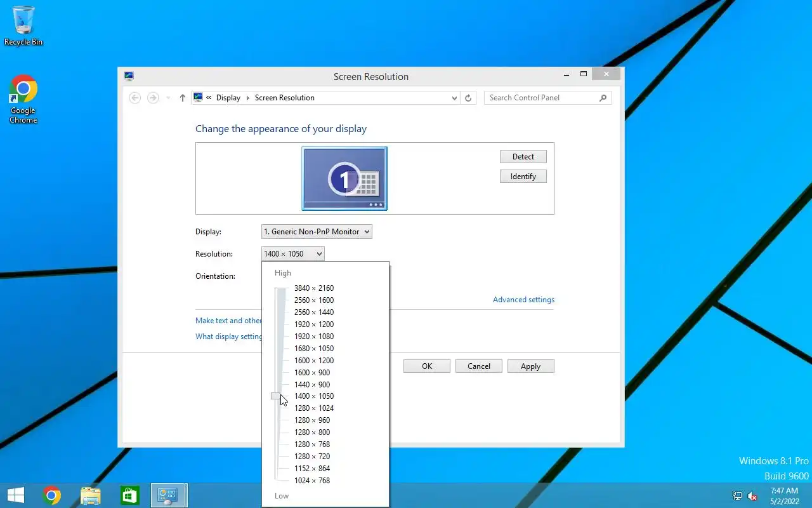Select 1600 × 900 resolution
Image resolution: width=812 pixels, height=508 pixels.
pyautogui.click(x=312, y=373)
